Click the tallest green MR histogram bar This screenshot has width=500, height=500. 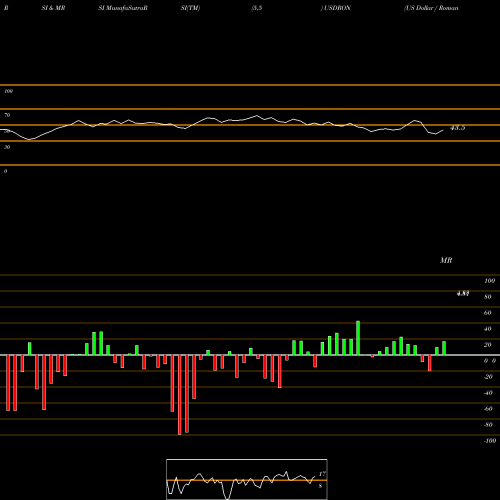(358, 338)
